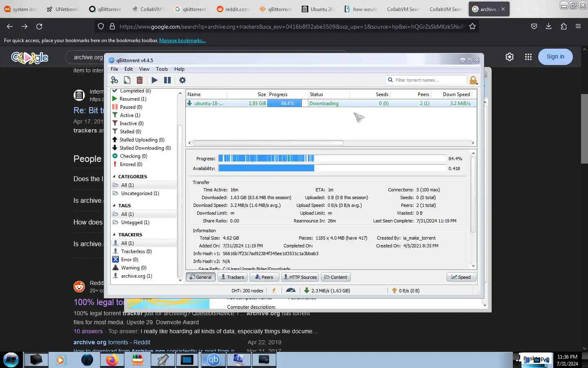Open the Google apps grid icon
The image size is (588, 368).
click(528, 57)
